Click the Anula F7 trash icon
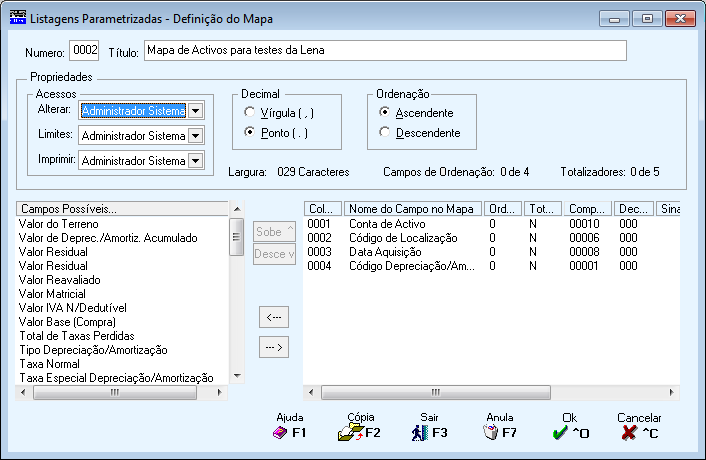This screenshot has width=706, height=460. (x=490, y=433)
